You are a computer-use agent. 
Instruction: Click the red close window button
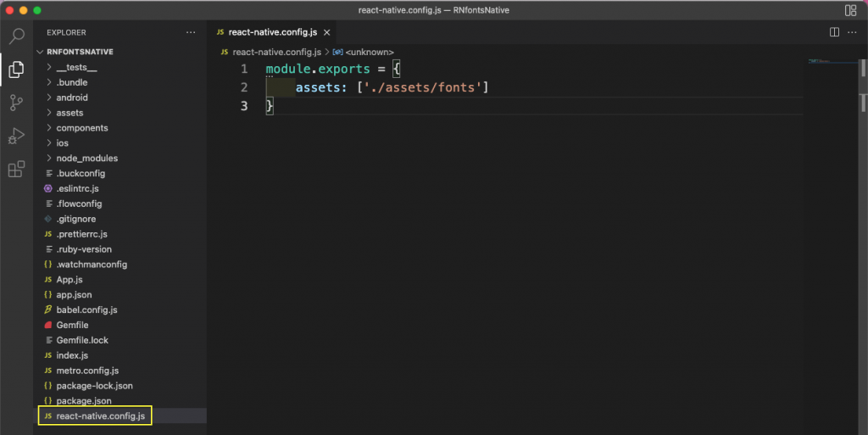click(10, 10)
